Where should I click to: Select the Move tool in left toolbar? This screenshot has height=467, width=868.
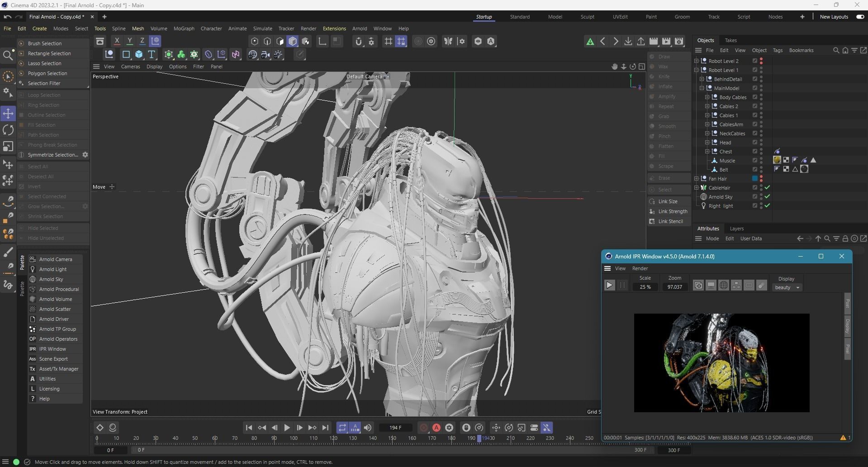point(8,113)
